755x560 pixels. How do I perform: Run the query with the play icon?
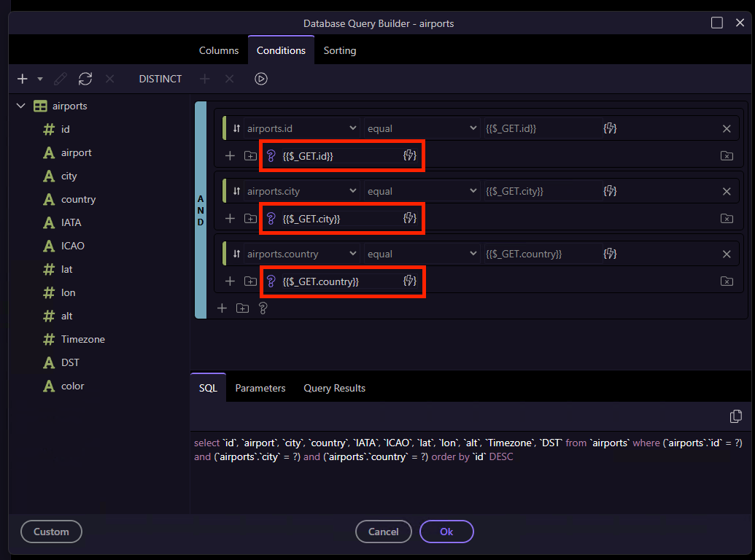[x=261, y=79]
